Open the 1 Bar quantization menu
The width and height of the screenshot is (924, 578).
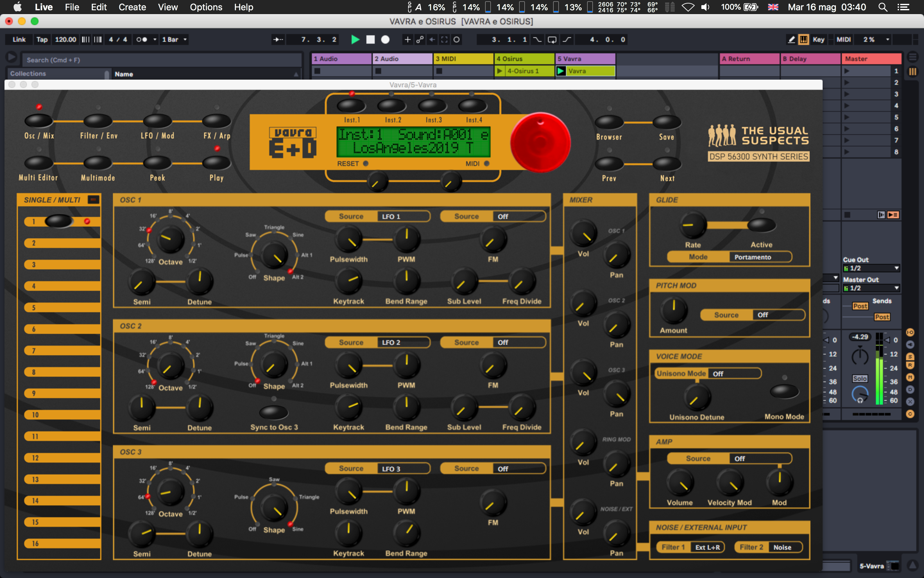[x=174, y=39]
